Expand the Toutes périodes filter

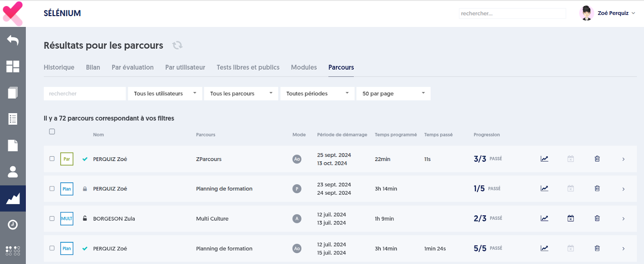(x=317, y=93)
